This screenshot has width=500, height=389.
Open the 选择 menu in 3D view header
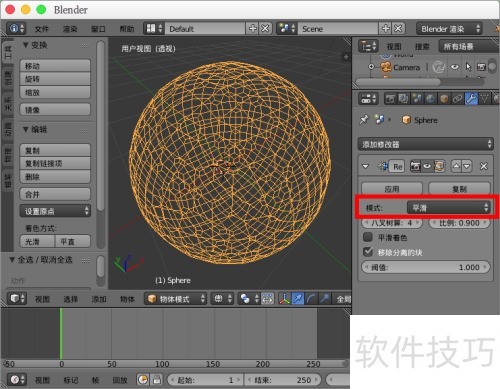[x=71, y=299]
